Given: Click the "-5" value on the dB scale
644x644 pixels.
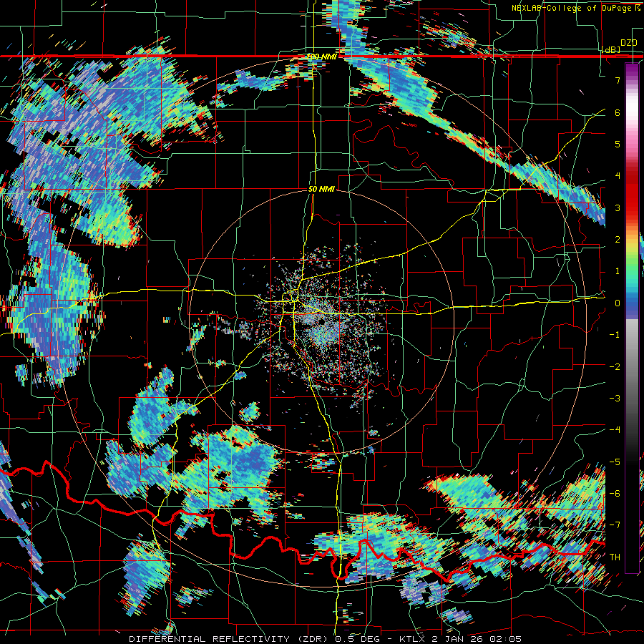Looking at the screenshot, I should click(615, 462).
